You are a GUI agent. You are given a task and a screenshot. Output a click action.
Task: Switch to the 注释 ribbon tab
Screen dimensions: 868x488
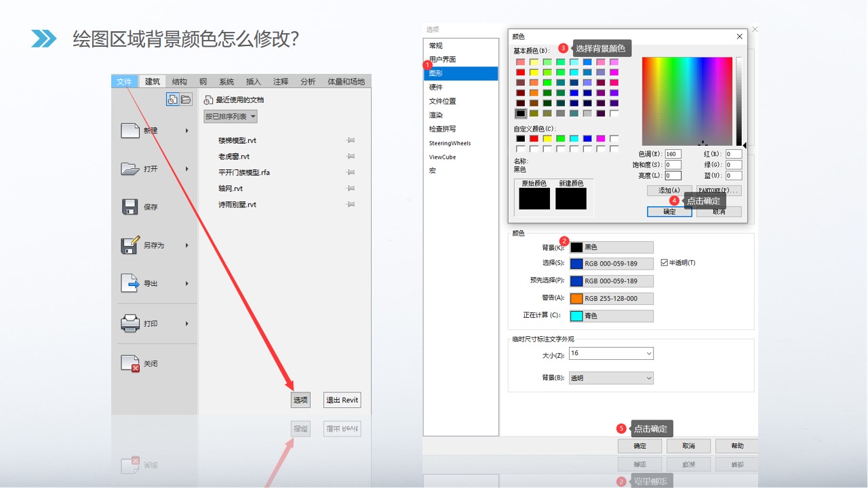click(x=281, y=81)
